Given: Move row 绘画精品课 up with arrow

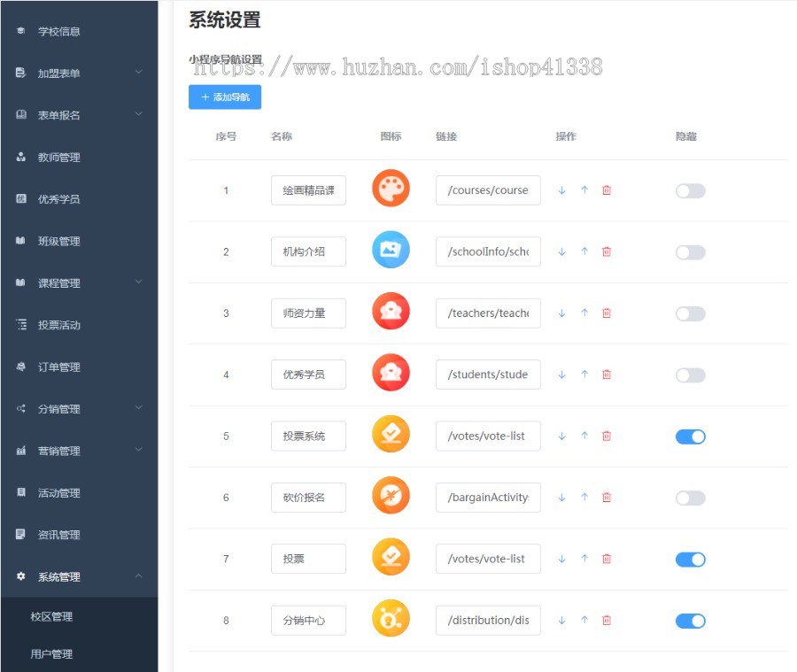Looking at the screenshot, I should (584, 190).
